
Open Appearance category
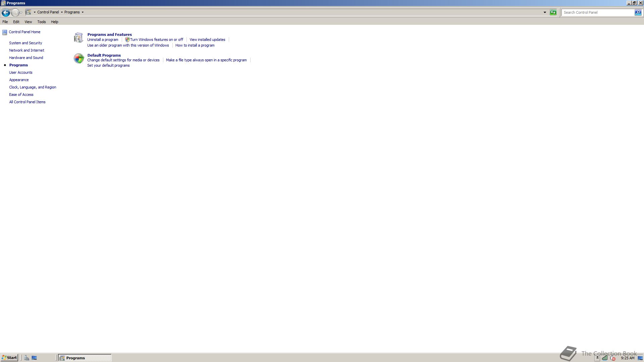coord(19,80)
